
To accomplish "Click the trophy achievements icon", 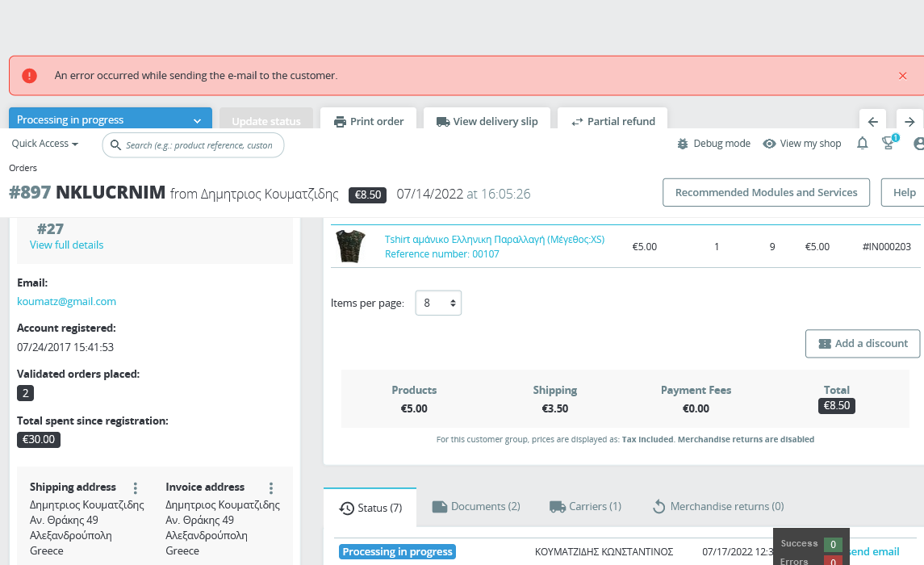I will 888,143.
